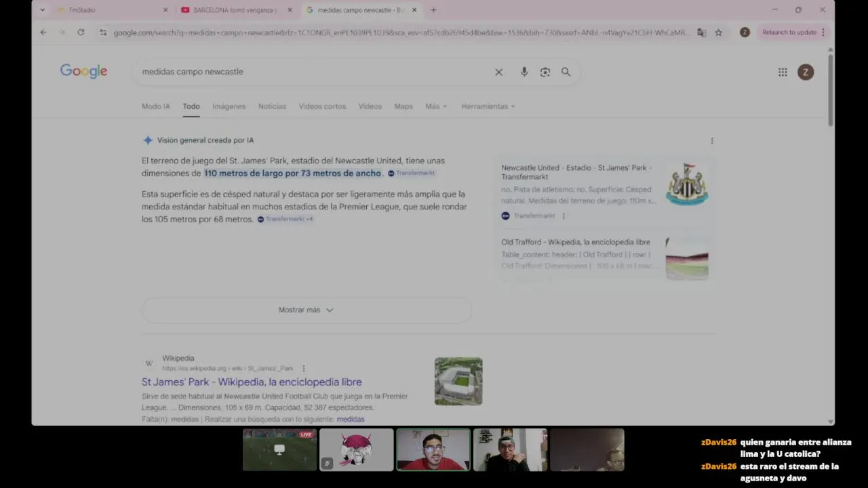Screen dimensions: 868x488
Task: Switch to Noticias results
Action: 272,106
